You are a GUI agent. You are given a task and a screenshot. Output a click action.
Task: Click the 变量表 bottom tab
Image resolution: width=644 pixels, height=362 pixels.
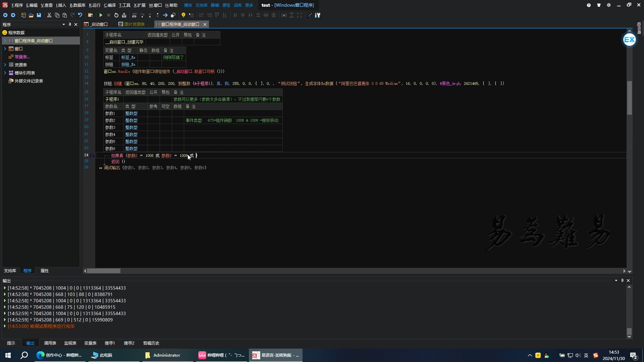tap(90, 343)
